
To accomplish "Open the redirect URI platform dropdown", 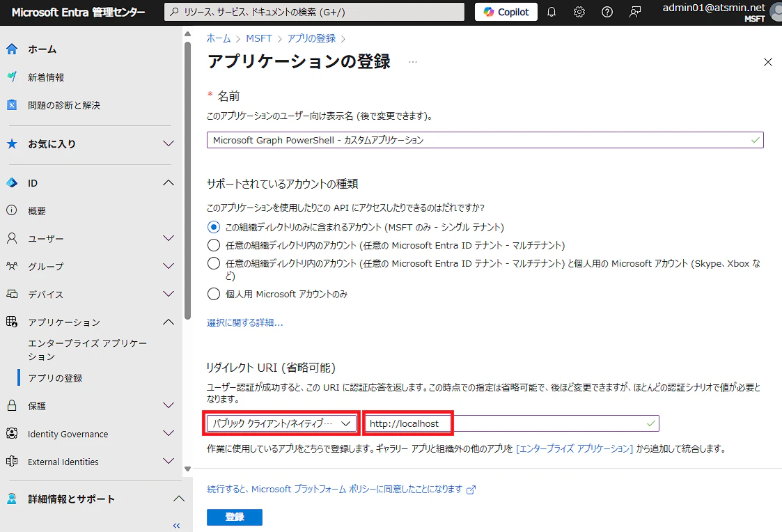I will pyautogui.click(x=282, y=423).
